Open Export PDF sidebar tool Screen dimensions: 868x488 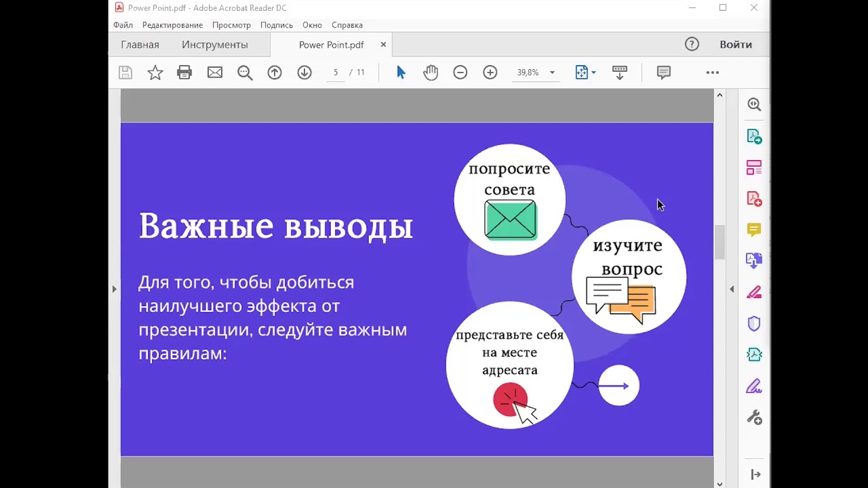pos(754,136)
